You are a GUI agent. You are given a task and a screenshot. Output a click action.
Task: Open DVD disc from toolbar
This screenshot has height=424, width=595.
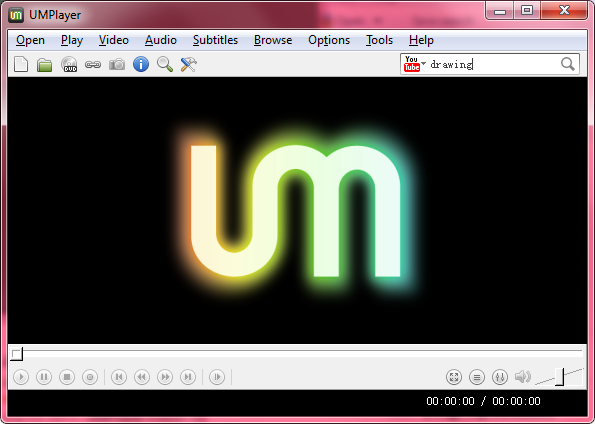click(69, 64)
